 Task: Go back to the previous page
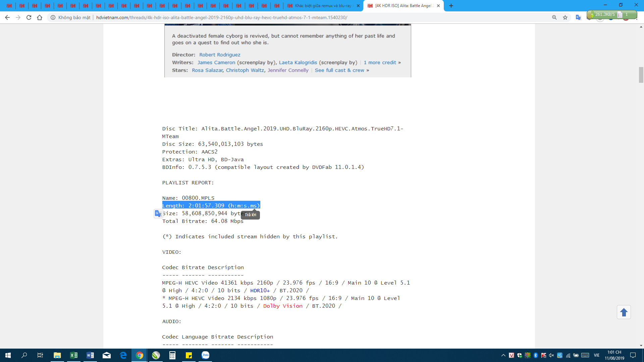pyautogui.click(x=7, y=17)
